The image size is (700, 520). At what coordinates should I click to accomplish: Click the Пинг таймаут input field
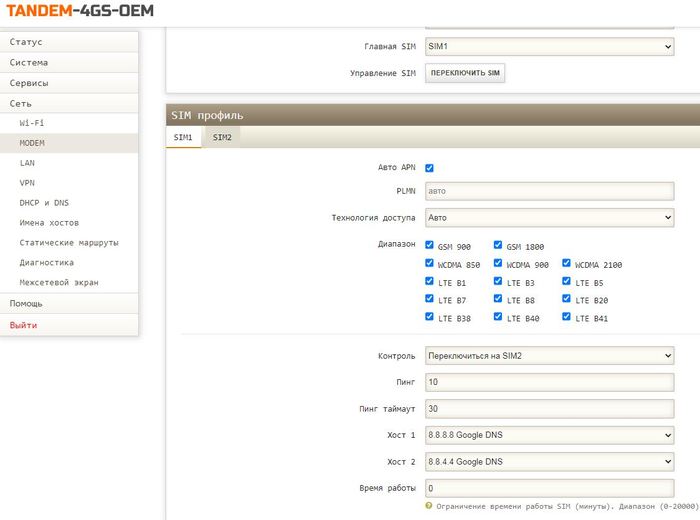point(549,409)
